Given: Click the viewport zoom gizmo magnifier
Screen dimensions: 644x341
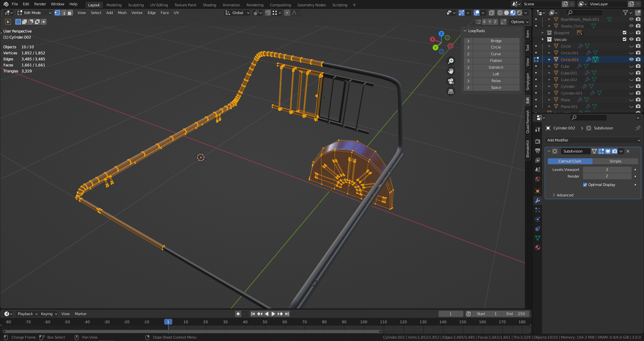Looking at the screenshot, I should pyautogui.click(x=451, y=61).
